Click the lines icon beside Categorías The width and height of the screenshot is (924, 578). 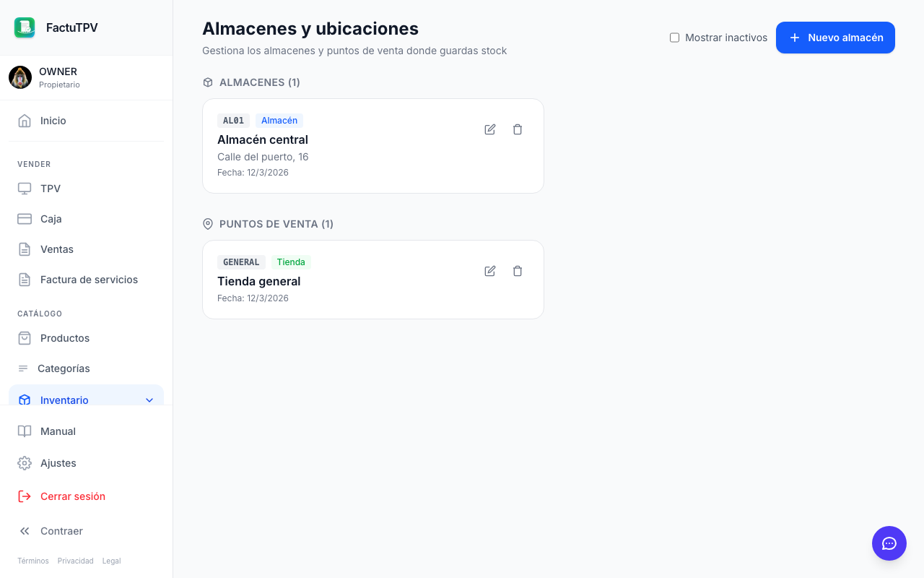(x=23, y=368)
